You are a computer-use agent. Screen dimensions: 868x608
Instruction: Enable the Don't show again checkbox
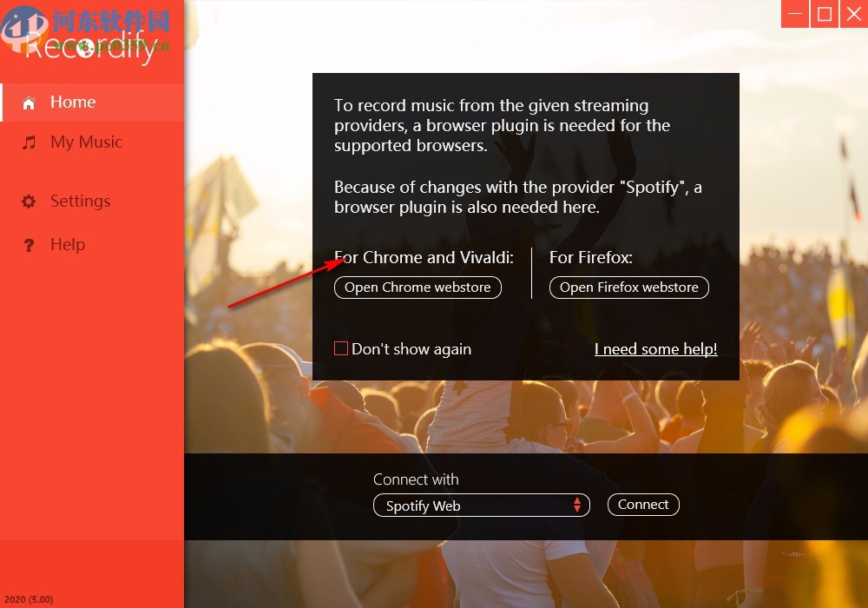coord(341,348)
